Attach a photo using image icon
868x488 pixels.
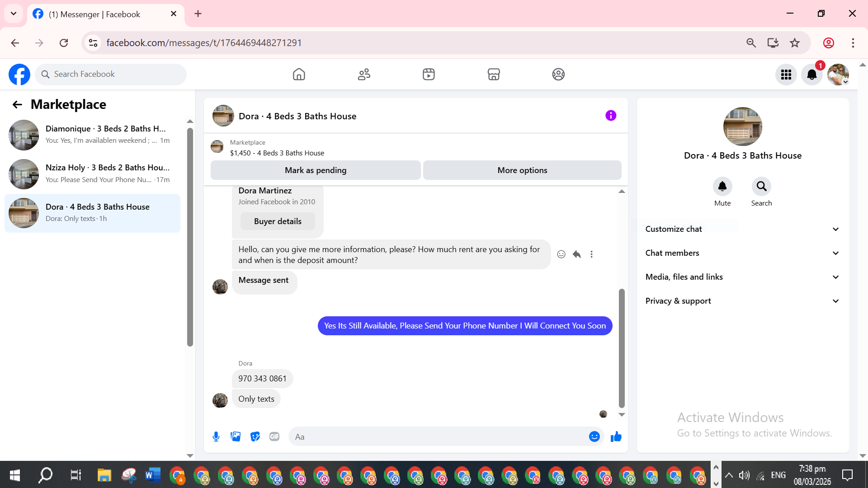point(236,436)
